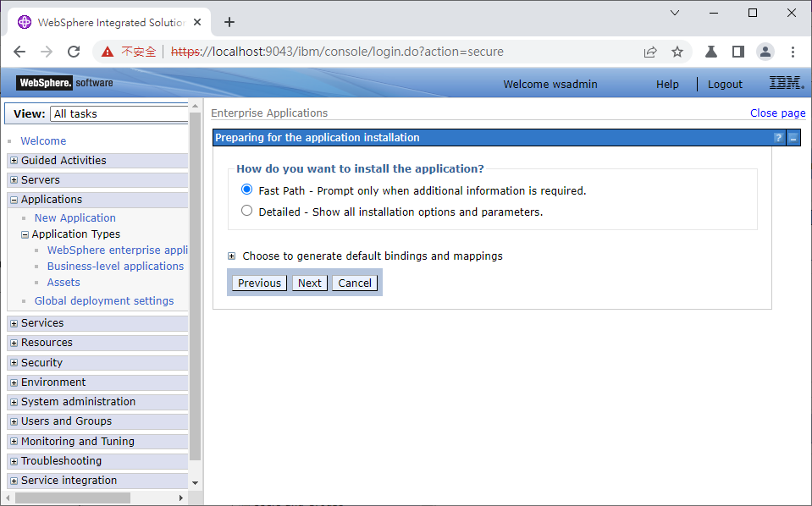Expand the Troubleshooting section
Image resolution: width=812 pixels, height=506 pixels.
[x=14, y=461]
